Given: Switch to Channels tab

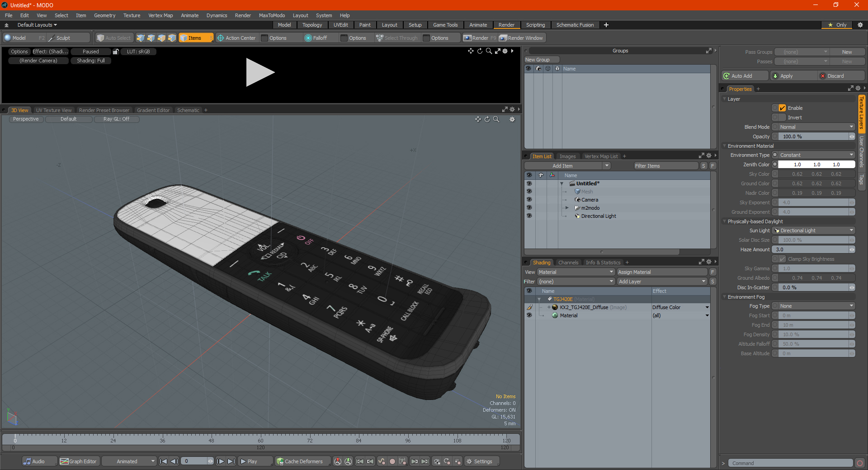Looking at the screenshot, I should click(568, 263).
